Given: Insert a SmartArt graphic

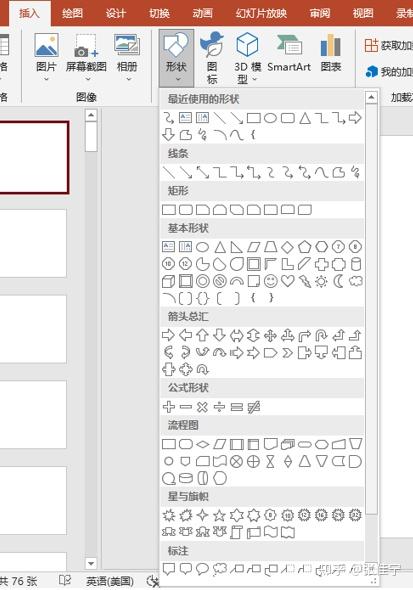Looking at the screenshot, I should 289,53.
